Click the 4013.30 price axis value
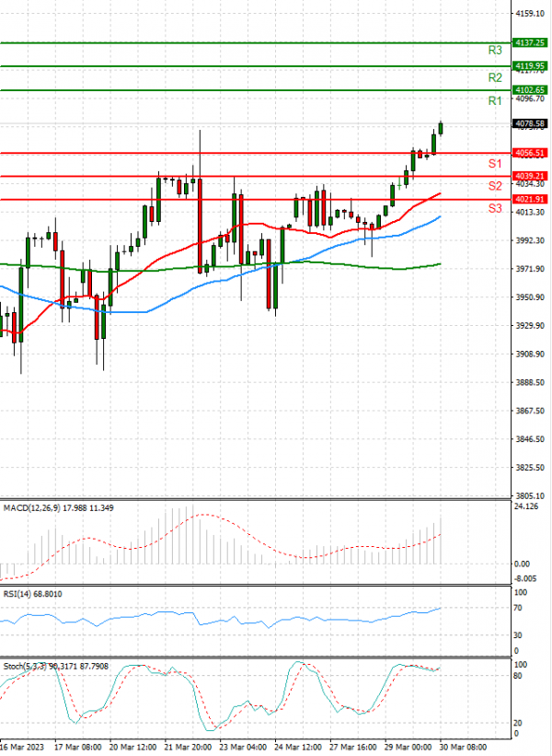This screenshot has width=552, height=756. point(530,212)
